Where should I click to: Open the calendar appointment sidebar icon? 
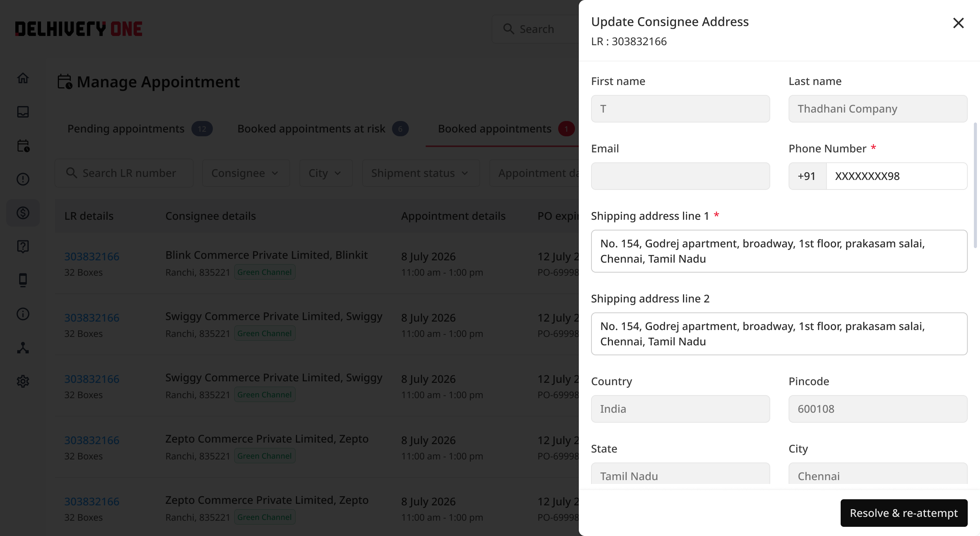pyautogui.click(x=23, y=145)
